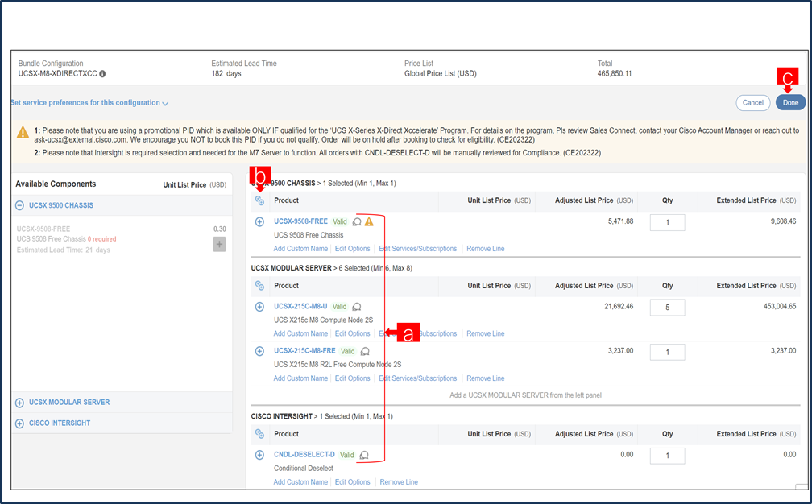Viewport: 812px width, 504px height.
Task: Click Edit Options under UCSX-215C-M8-U
Action: [x=352, y=334]
